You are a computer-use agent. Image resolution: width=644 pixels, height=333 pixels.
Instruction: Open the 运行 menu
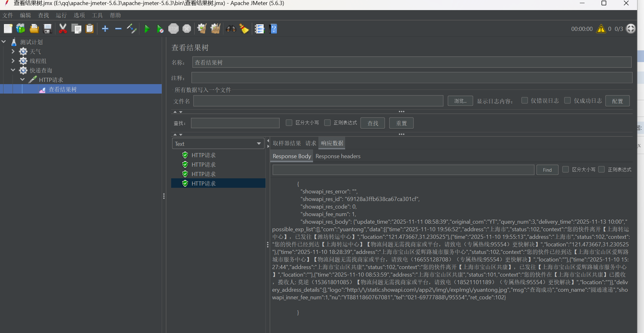[61, 15]
